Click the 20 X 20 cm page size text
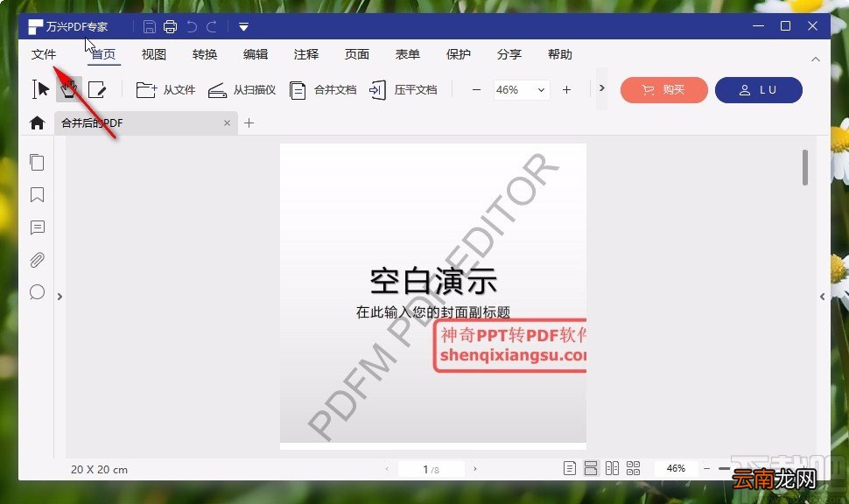 point(99,469)
